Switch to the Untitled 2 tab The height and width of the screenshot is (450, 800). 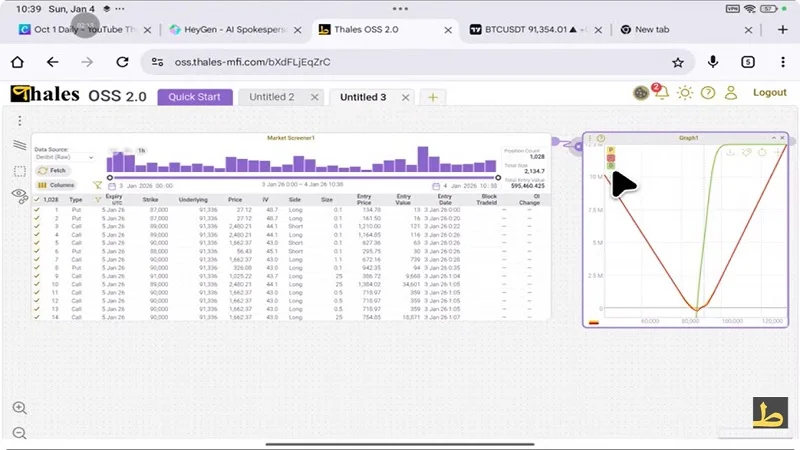click(x=271, y=97)
